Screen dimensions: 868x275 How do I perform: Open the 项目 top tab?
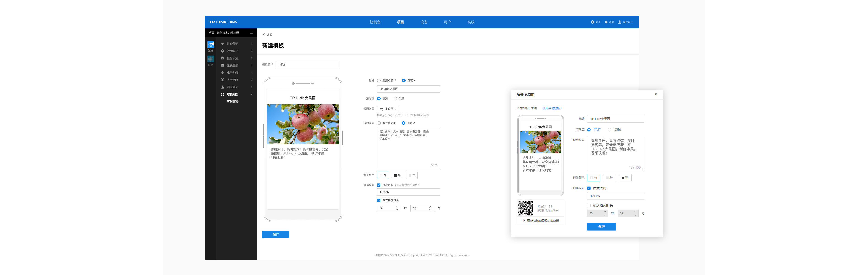click(x=400, y=22)
